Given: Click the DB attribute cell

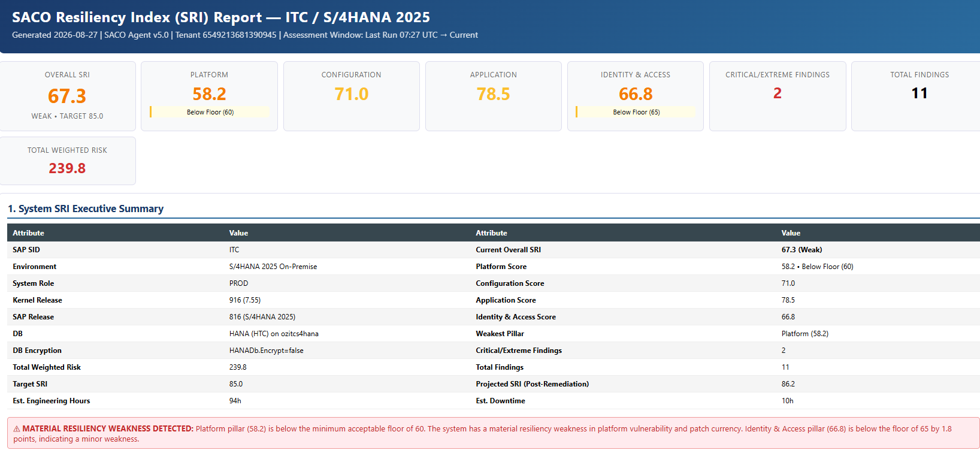Looking at the screenshot, I should [x=17, y=334].
